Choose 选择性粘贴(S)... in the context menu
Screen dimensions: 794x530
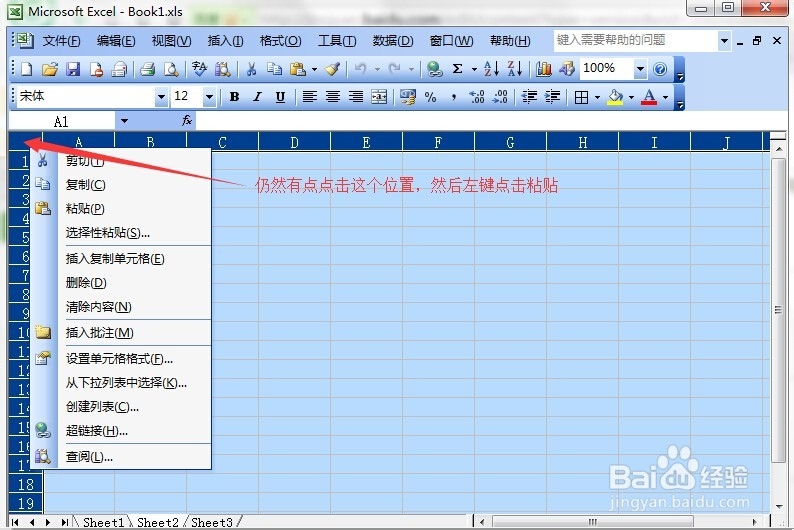pyautogui.click(x=121, y=232)
